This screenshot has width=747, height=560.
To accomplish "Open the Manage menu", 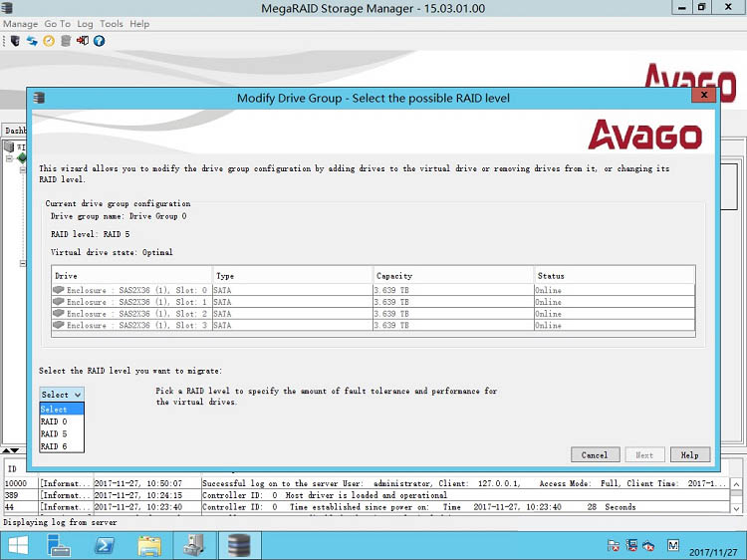I will click(21, 24).
